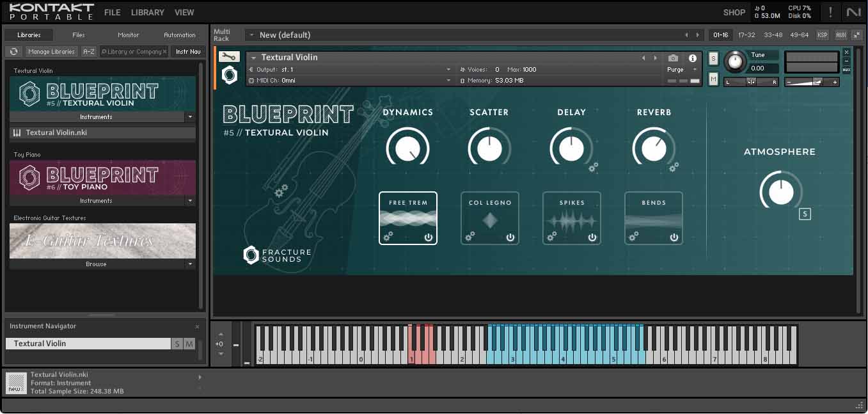Toggle Col Legno power button

click(510, 237)
